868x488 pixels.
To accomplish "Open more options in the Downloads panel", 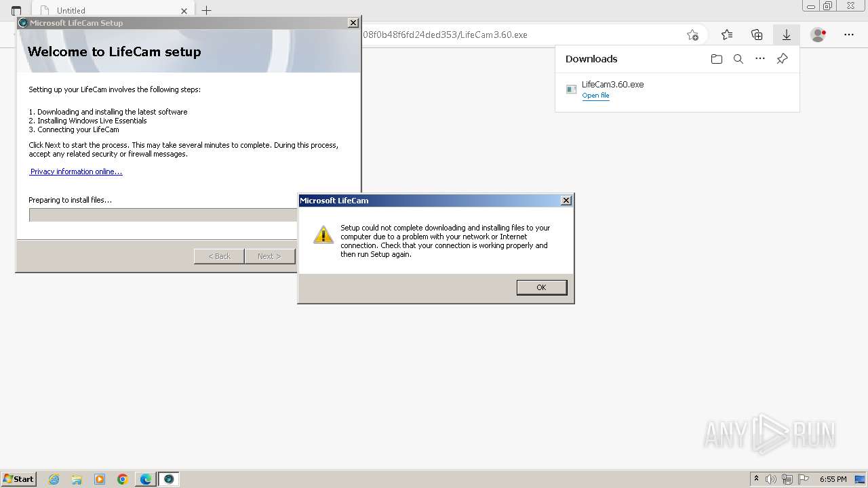I will click(760, 59).
